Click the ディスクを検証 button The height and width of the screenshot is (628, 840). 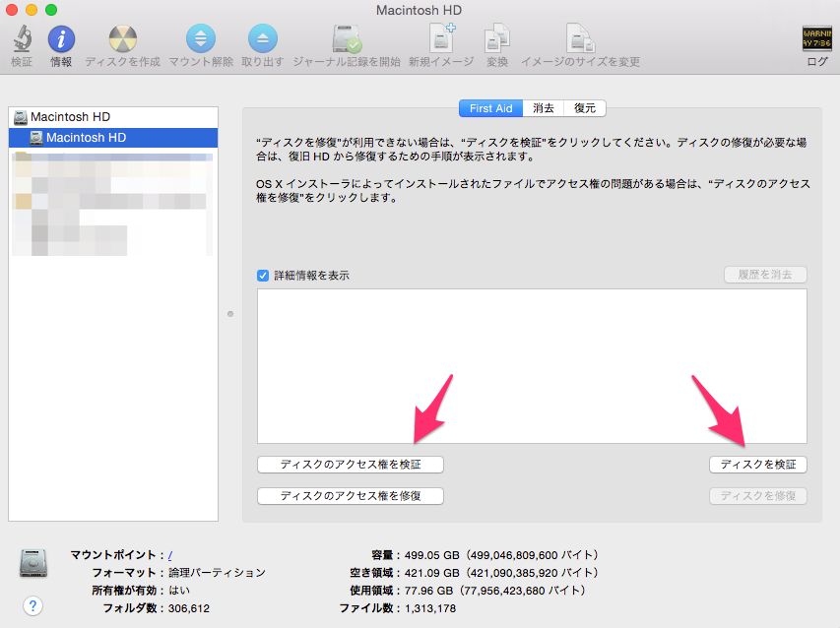(x=758, y=465)
